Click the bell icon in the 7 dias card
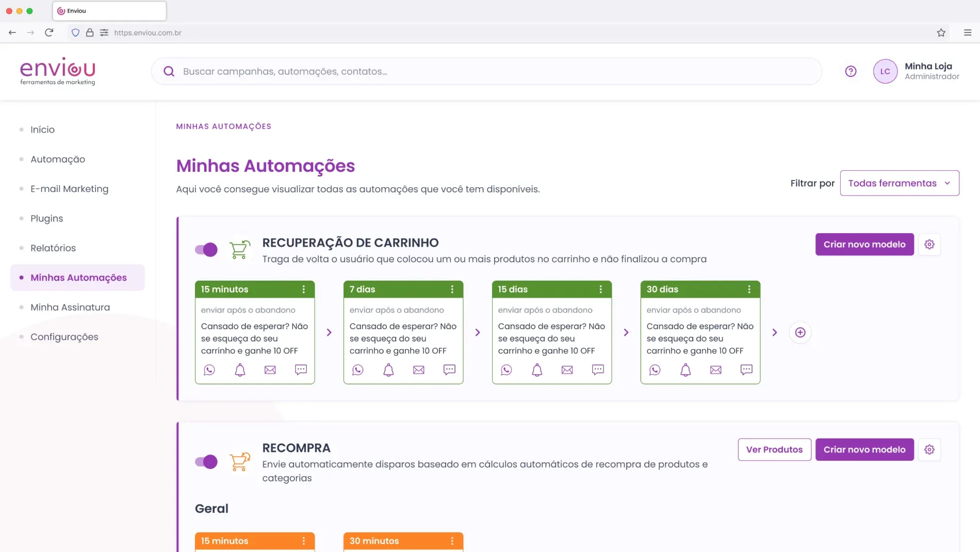Image resolution: width=980 pixels, height=552 pixels. coord(388,370)
